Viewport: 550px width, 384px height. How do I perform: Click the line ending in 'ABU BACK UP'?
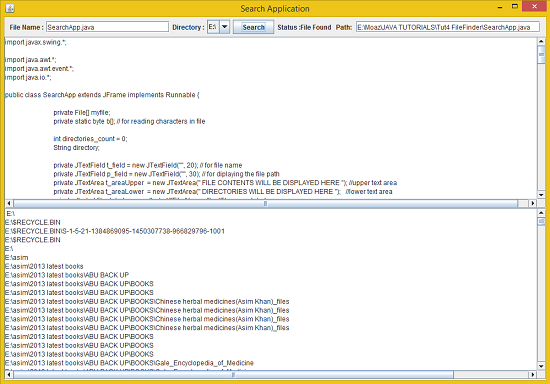[67, 275]
